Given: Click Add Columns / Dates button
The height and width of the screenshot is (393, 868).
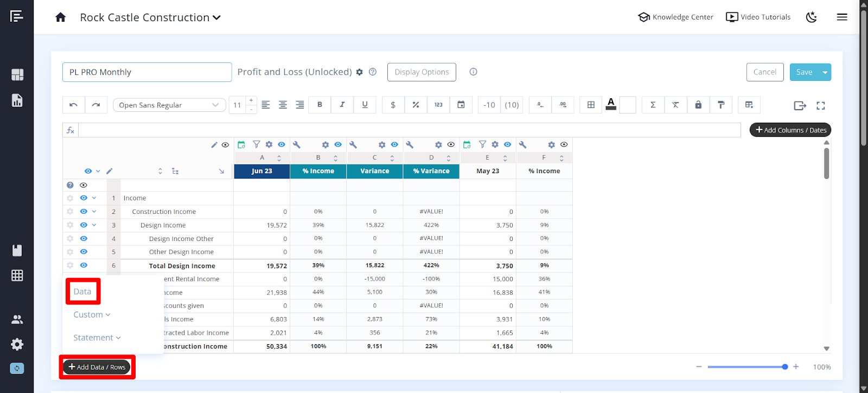Looking at the screenshot, I should point(790,130).
